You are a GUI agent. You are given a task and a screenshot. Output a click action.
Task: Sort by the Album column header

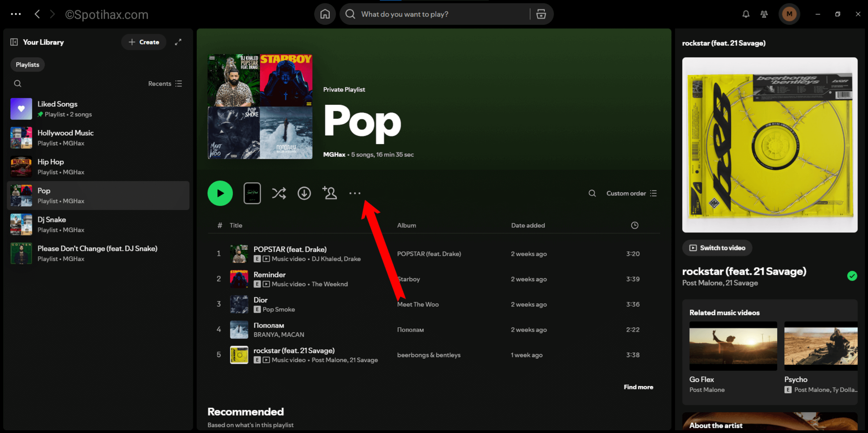click(x=406, y=225)
